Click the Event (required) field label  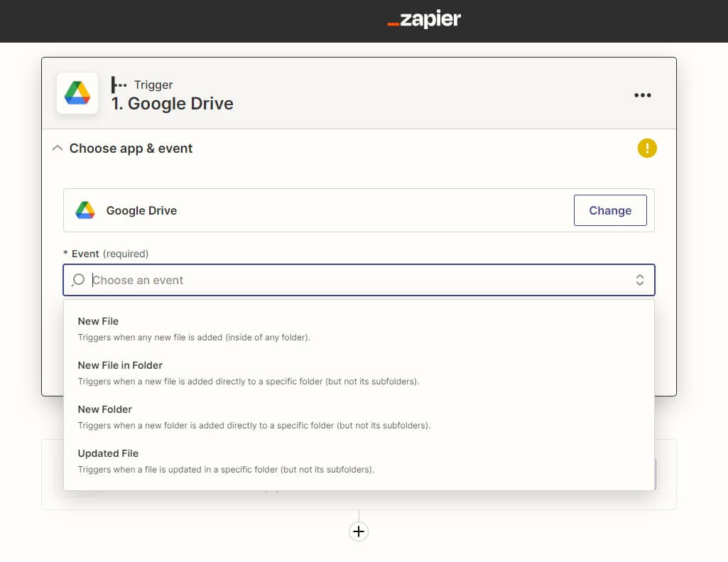106,254
